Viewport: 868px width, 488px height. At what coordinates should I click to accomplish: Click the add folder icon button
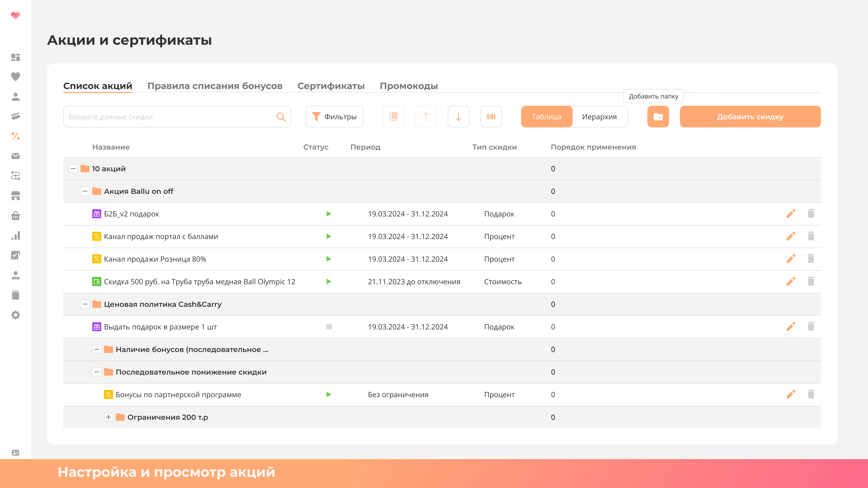click(658, 117)
